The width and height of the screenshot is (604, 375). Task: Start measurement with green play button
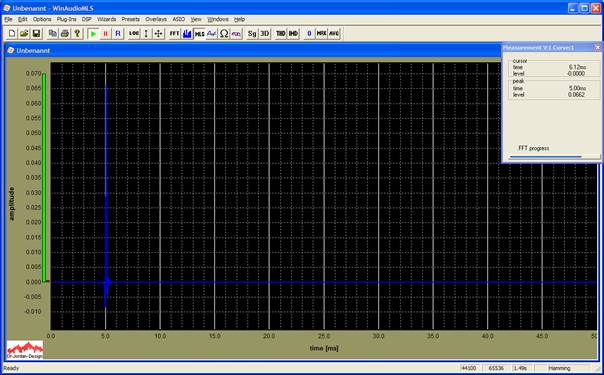tap(93, 33)
